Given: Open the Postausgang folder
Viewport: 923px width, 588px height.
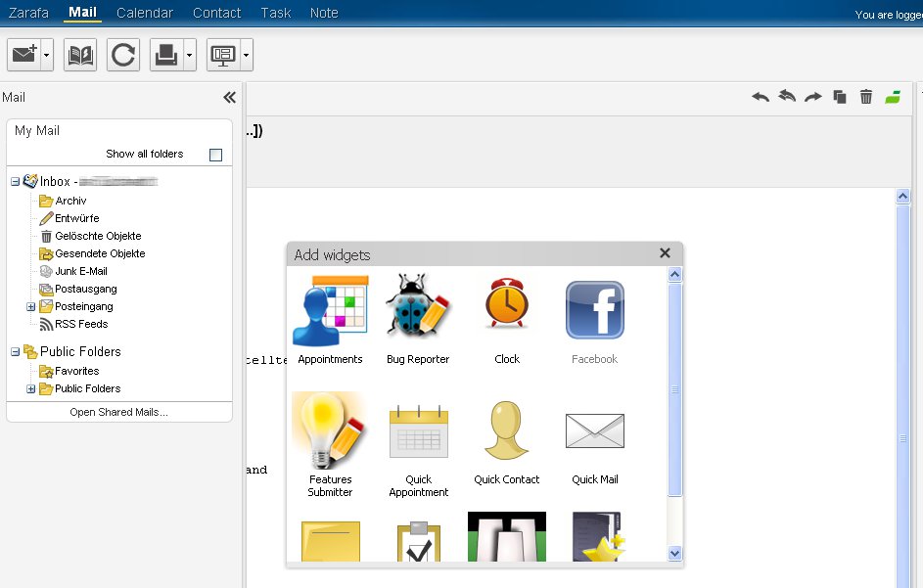Looking at the screenshot, I should 86,289.
